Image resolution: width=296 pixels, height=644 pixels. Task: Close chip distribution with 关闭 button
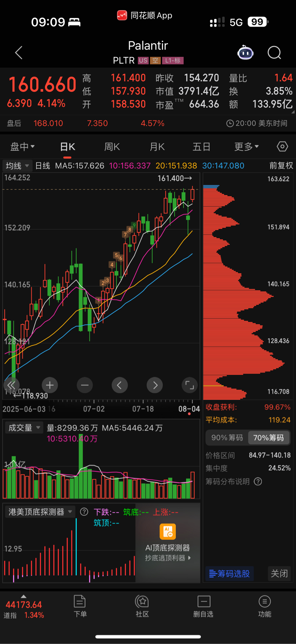(x=279, y=573)
